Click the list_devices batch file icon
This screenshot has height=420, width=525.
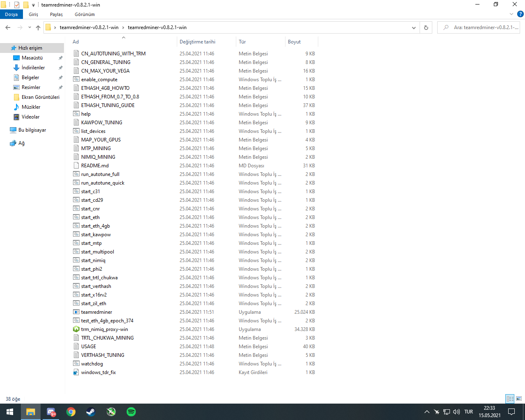pyautogui.click(x=76, y=131)
